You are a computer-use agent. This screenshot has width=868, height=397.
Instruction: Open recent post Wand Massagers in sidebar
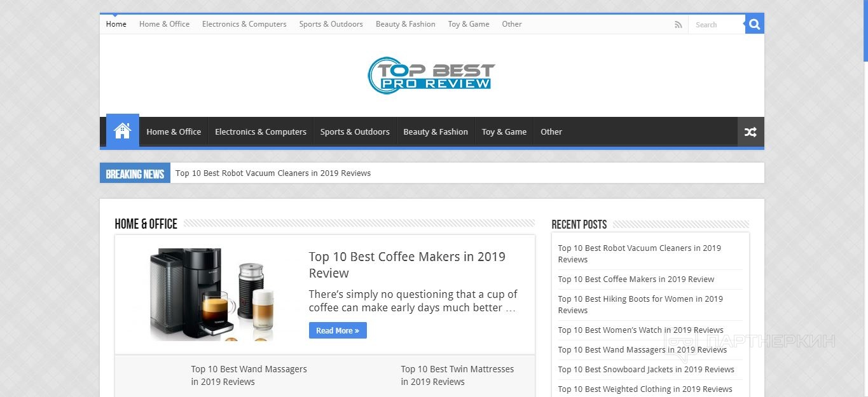click(642, 349)
